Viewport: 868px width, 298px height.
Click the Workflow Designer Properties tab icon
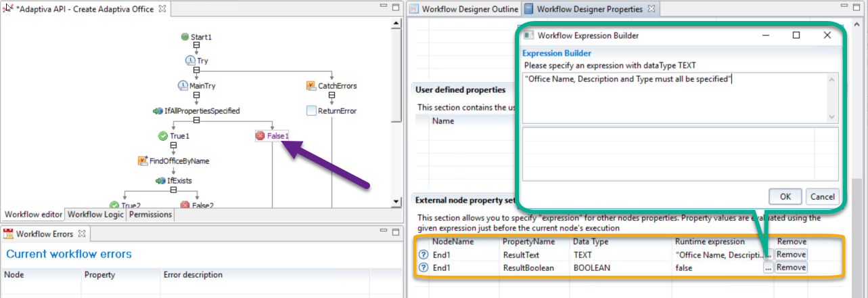point(528,9)
